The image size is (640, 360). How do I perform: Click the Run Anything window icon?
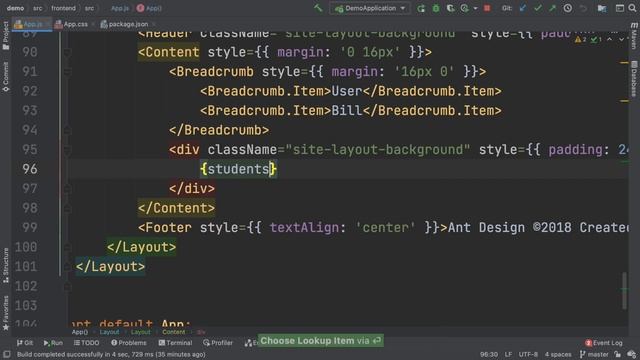(x=620, y=8)
